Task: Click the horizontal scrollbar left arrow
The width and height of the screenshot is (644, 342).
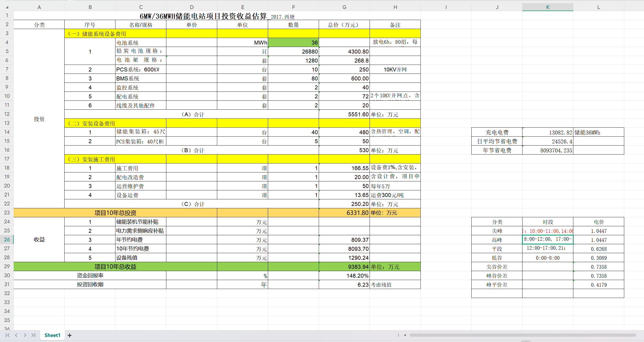Action: coord(405,335)
